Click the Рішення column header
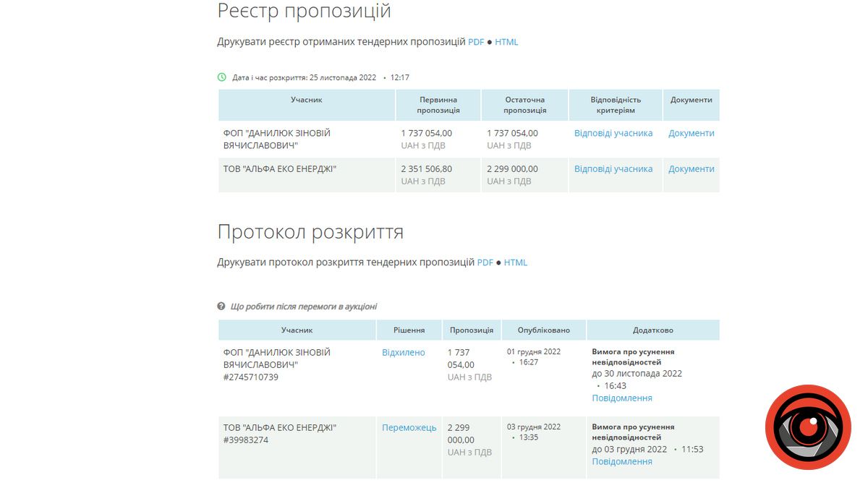The height and width of the screenshot is (488, 868). point(409,330)
